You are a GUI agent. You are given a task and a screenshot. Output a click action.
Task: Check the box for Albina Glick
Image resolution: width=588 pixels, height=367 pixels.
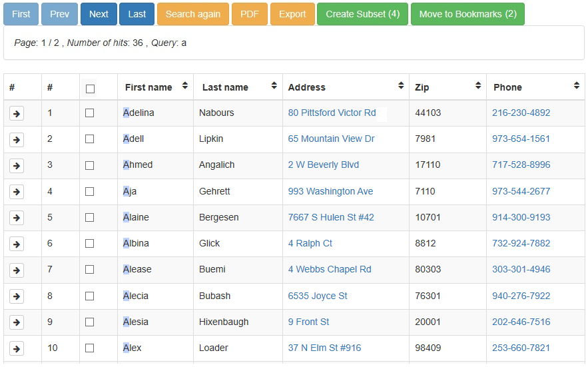point(90,244)
